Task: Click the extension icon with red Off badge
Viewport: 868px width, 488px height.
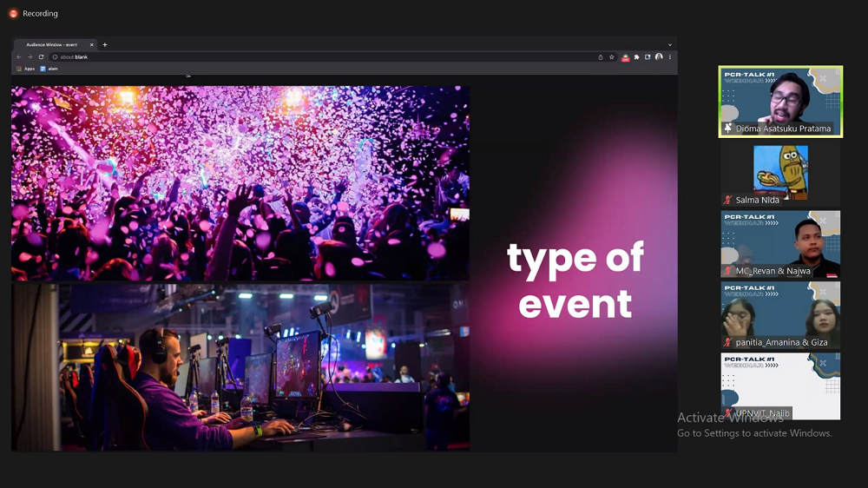Action: click(x=625, y=57)
